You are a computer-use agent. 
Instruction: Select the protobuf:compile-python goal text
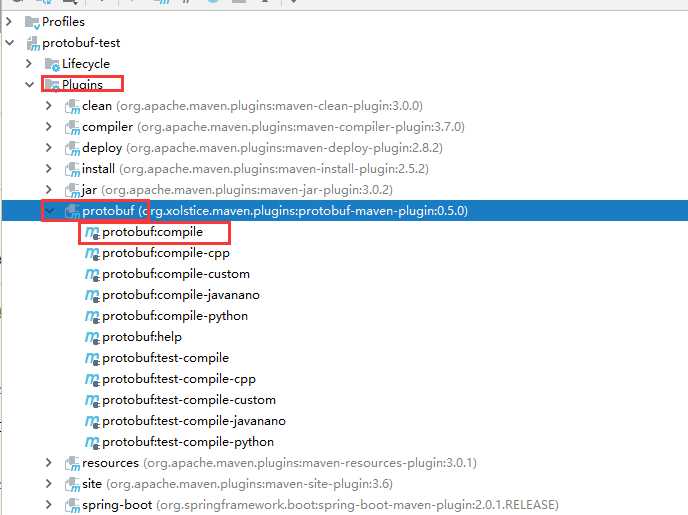(175, 316)
